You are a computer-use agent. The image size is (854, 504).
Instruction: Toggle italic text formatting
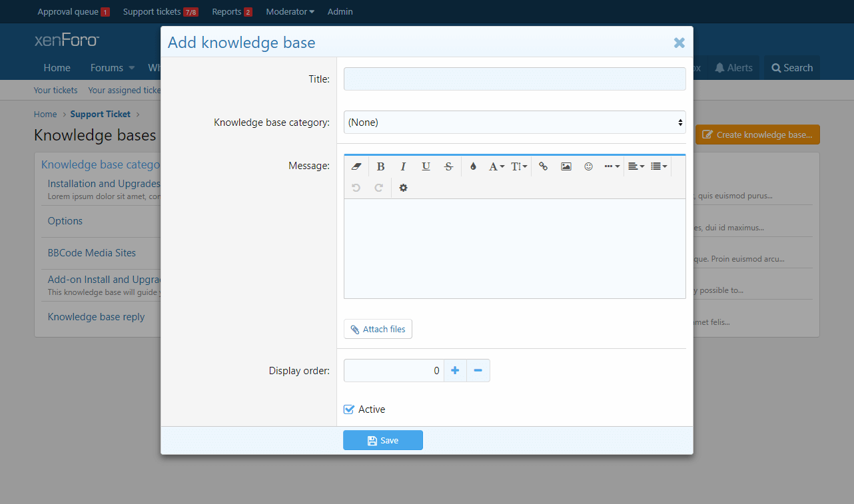(403, 166)
